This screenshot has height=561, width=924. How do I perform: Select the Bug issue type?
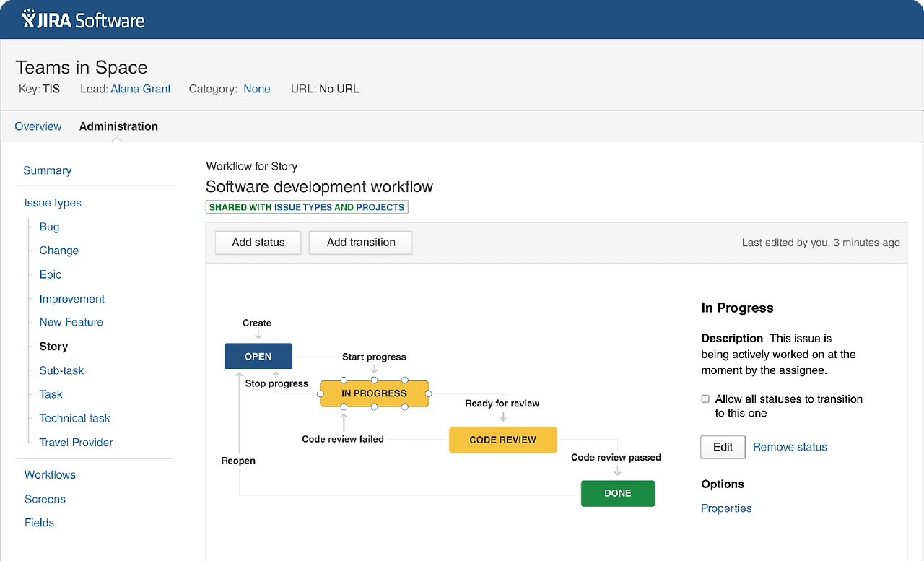point(49,227)
